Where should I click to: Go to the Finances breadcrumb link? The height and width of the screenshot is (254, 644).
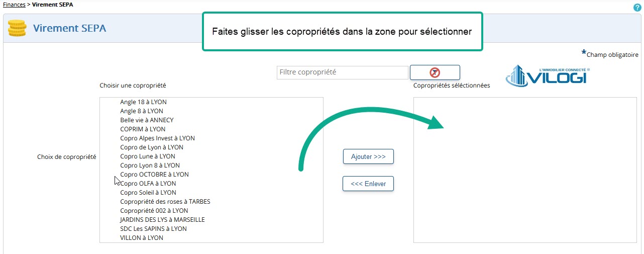coord(14,4)
